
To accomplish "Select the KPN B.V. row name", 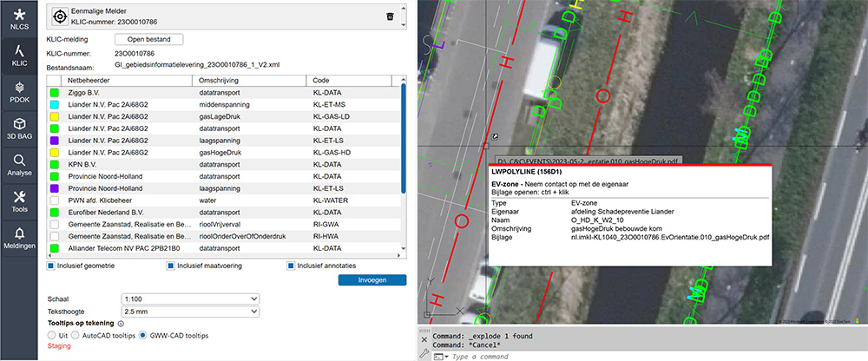I will (81, 164).
